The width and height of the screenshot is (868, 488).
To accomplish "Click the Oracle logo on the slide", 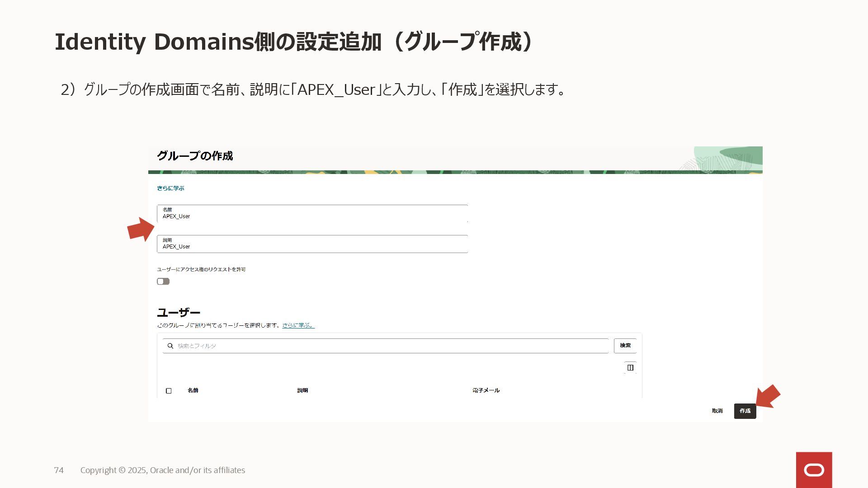I will pos(814,470).
